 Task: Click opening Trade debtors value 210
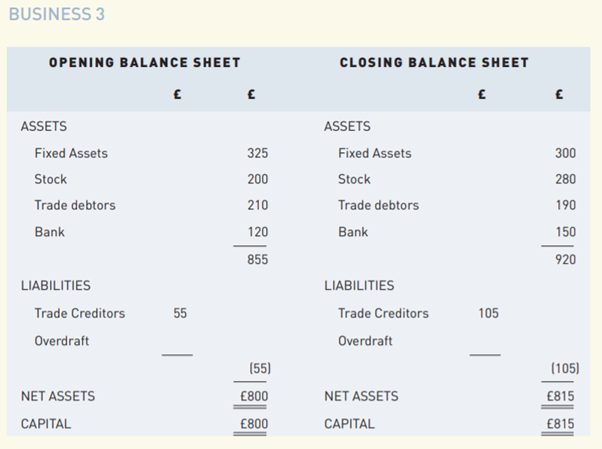pos(257,206)
